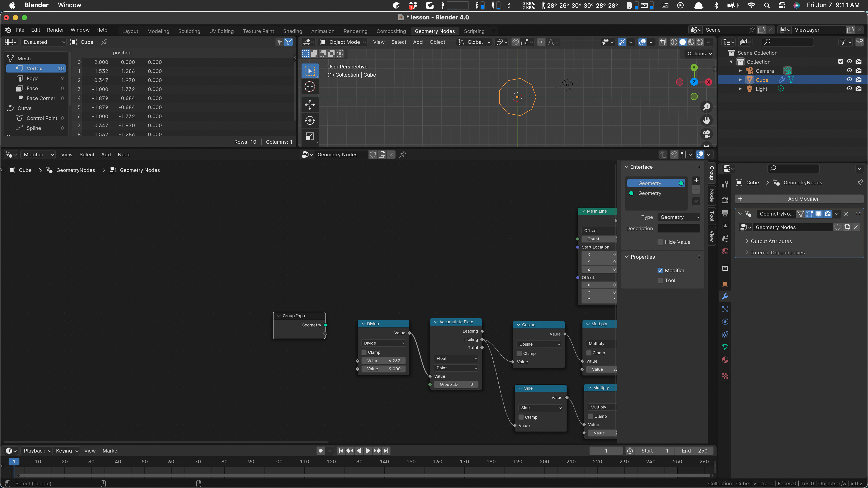Click the Divide node Value 6.283 field
Image resolution: width=868 pixels, height=488 pixels.
[x=383, y=361]
